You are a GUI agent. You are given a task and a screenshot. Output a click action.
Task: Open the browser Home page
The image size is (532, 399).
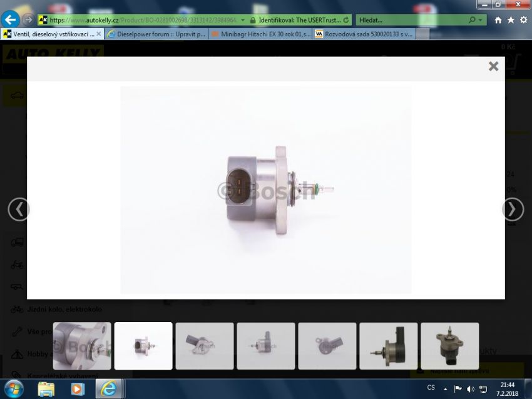(x=498, y=21)
